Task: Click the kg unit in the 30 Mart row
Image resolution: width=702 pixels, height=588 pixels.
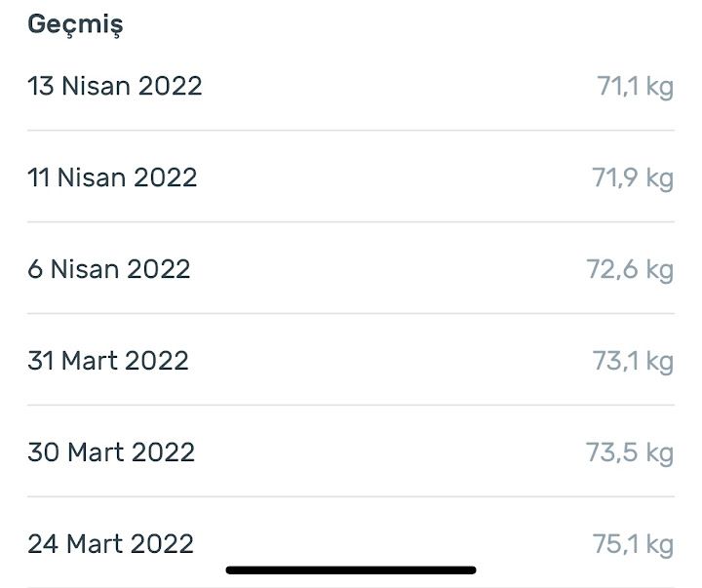Action: pyautogui.click(x=659, y=452)
